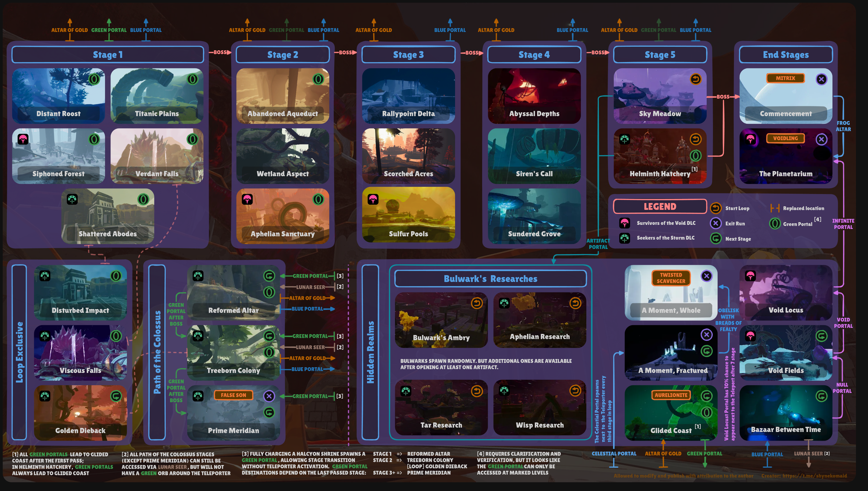Click the start loop icon on Wisp Research

point(575,391)
